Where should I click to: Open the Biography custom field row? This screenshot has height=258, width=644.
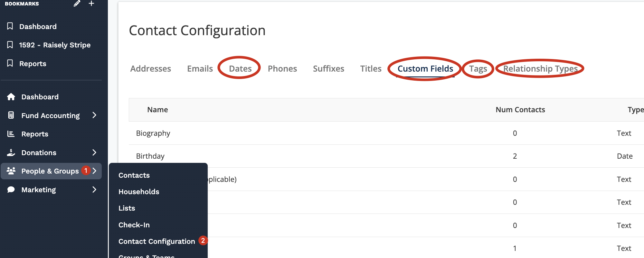tap(153, 133)
